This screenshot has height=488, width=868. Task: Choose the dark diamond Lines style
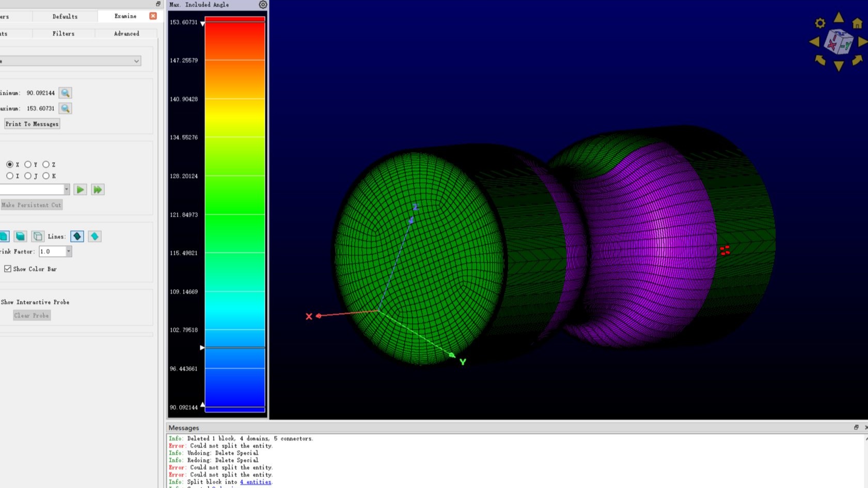pyautogui.click(x=77, y=237)
